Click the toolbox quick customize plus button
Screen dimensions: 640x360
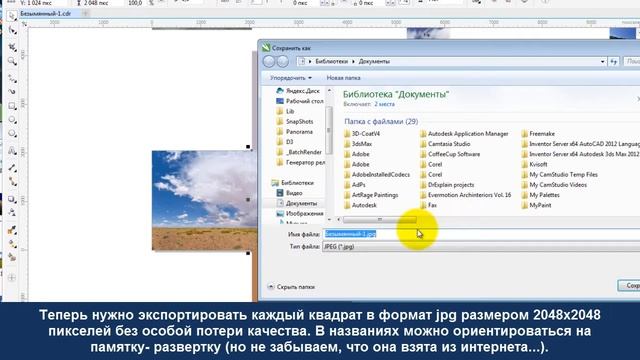[12, 278]
